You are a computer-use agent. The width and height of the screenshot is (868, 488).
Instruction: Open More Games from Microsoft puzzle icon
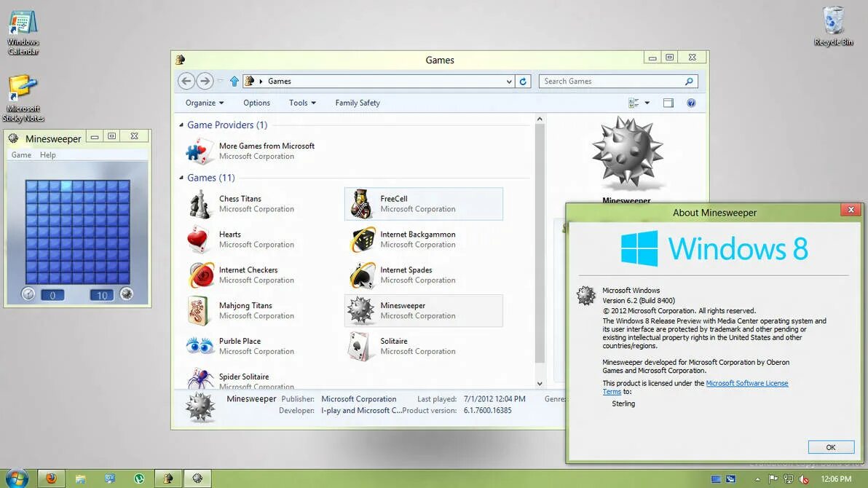point(200,151)
